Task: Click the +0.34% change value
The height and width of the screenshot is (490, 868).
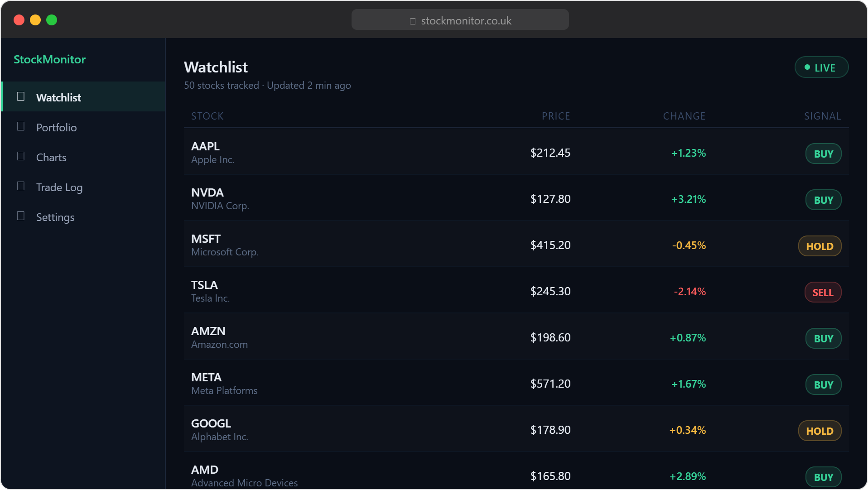Action: (x=688, y=431)
